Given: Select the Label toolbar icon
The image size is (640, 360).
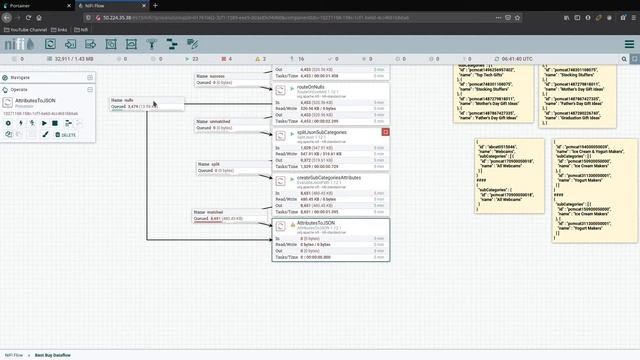Looking at the screenshot, I should click(192, 44).
